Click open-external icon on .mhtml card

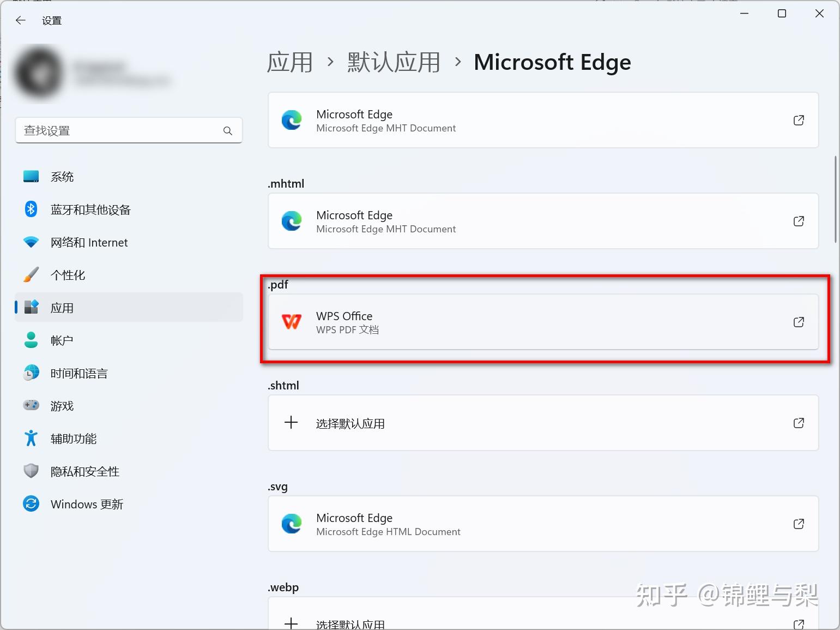pos(799,221)
